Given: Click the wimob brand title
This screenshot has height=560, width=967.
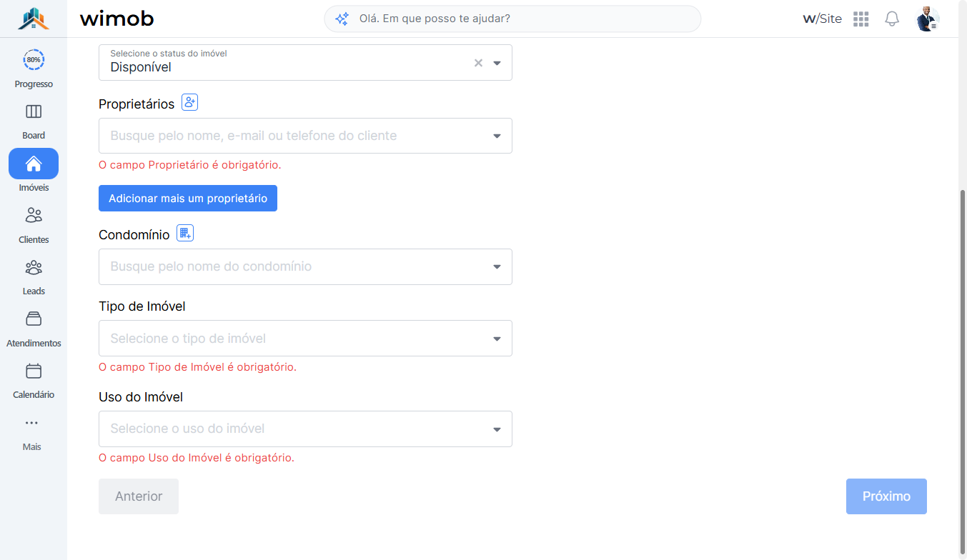Looking at the screenshot, I should (x=116, y=19).
